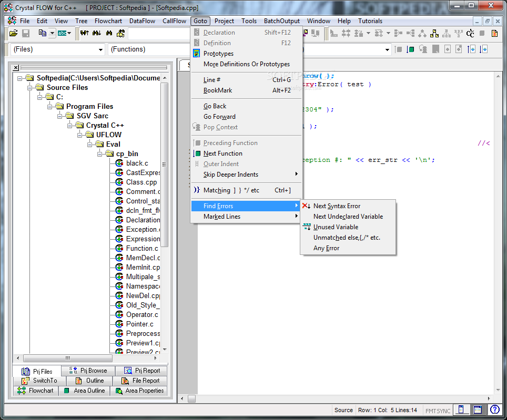Select Class.cpp in the project tree
Image resolution: width=507 pixels, height=420 pixels.
(141, 182)
